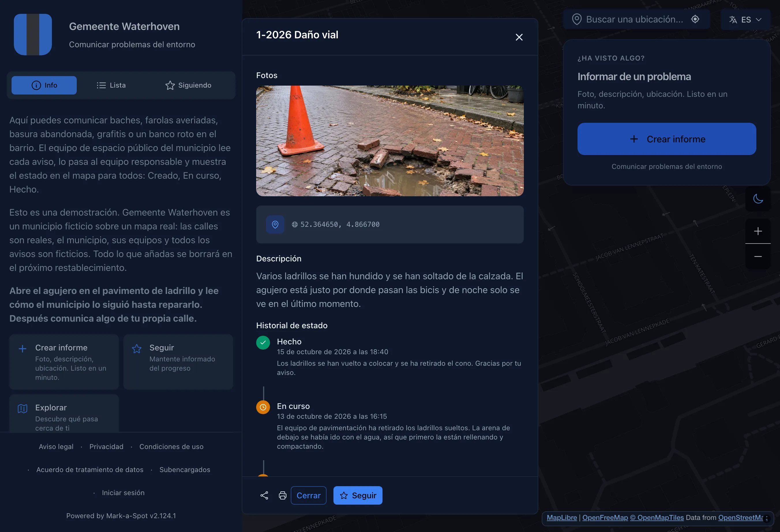Viewport: 780px width, 532px height.
Task: Click the Powered by Mark-a-Spot v2.124.1 text
Action: pyautogui.click(x=121, y=516)
